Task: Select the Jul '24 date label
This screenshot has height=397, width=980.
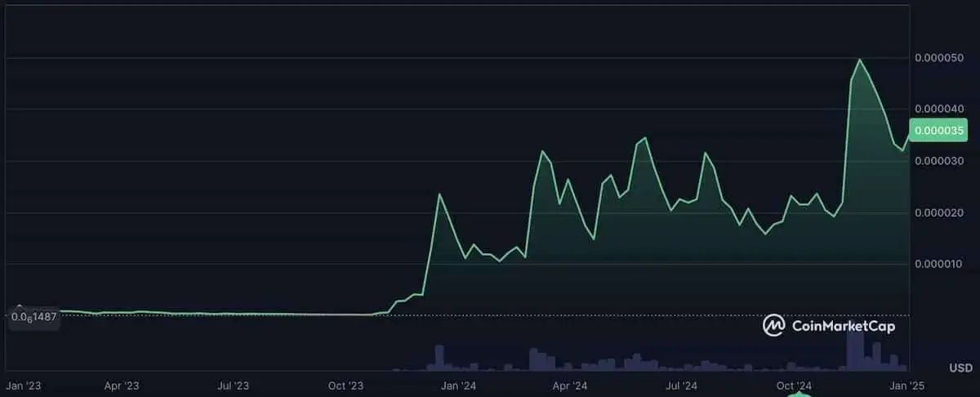Action: [680, 385]
